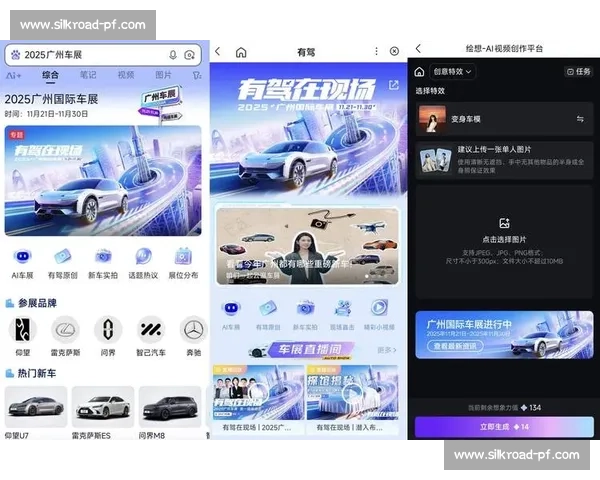Tap the camera search icon in the search bar

190,55
